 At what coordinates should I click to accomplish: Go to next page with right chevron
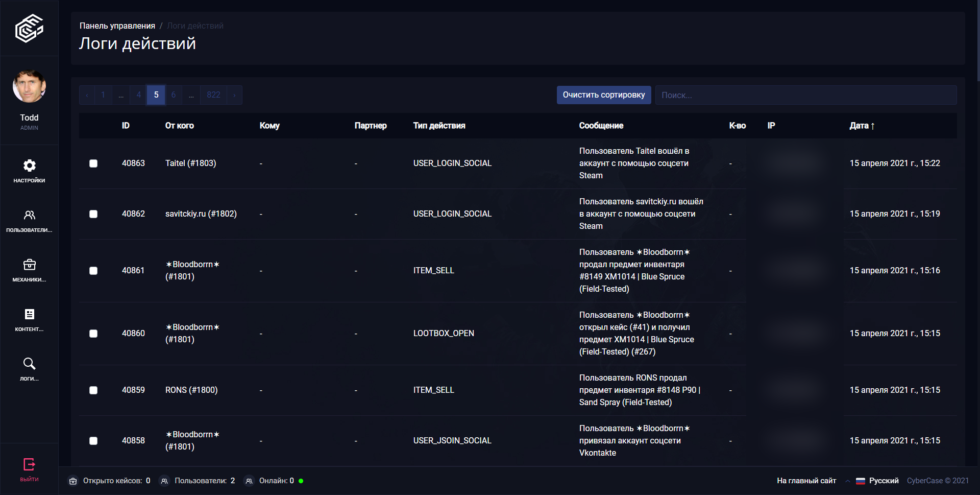[234, 95]
